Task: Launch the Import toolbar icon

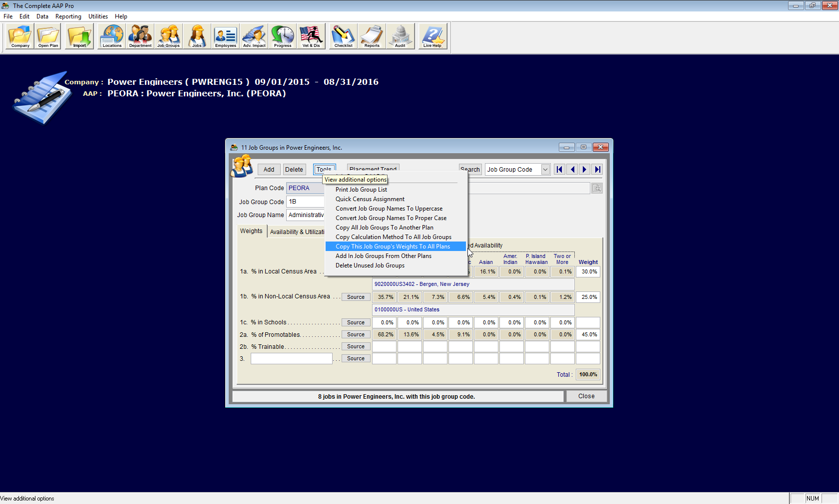Action: pyautogui.click(x=79, y=36)
